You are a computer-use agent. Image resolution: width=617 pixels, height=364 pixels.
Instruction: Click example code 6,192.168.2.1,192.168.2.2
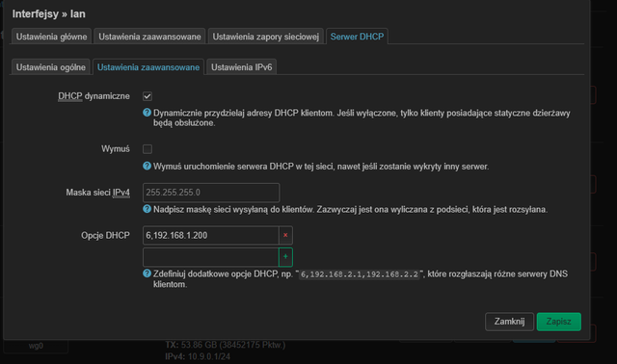(360, 274)
